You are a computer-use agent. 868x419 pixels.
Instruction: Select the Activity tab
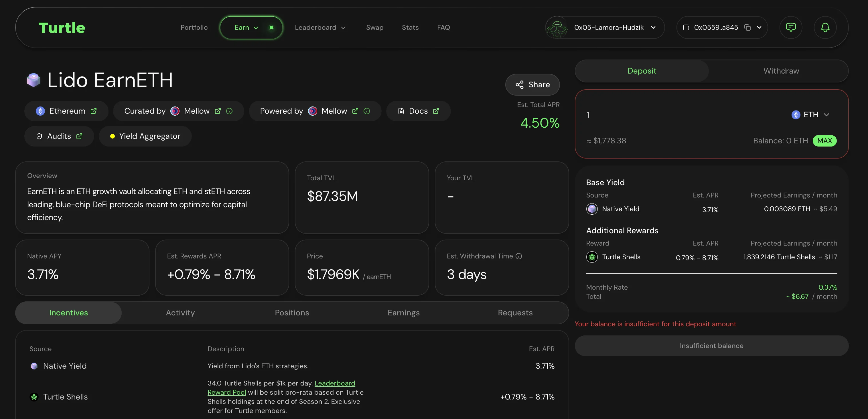tap(180, 313)
